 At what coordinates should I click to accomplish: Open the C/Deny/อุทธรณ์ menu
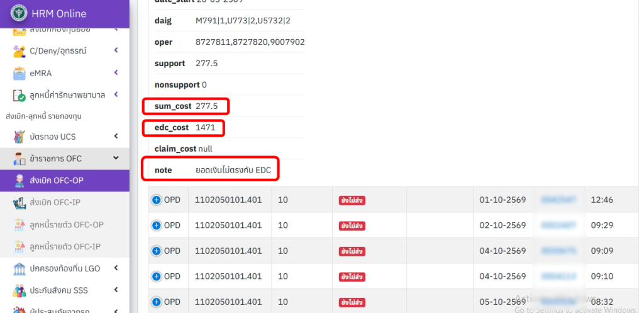tap(65, 51)
